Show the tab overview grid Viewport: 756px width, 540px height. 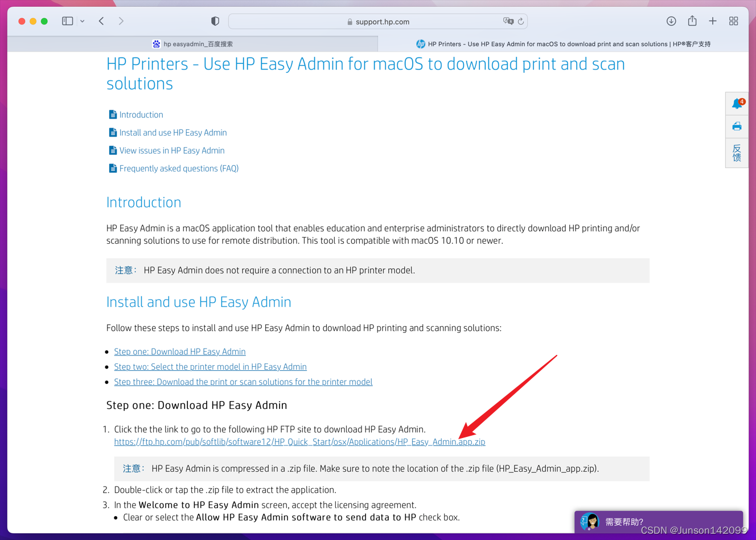click(x=734, y=21)
